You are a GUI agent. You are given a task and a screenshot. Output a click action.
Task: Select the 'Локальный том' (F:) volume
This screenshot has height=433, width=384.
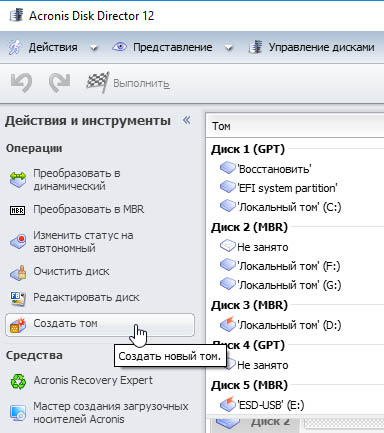click(288, 266)
